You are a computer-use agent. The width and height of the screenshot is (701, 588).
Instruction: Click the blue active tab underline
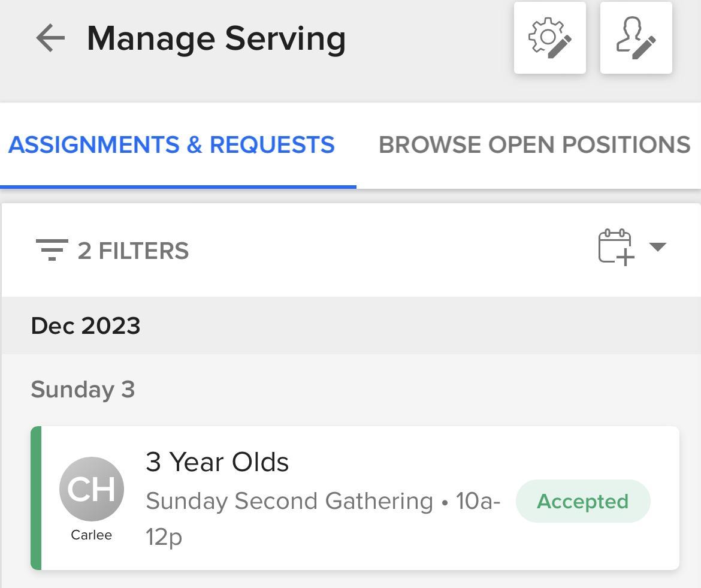pyautogui.click(x=178, y=187)
